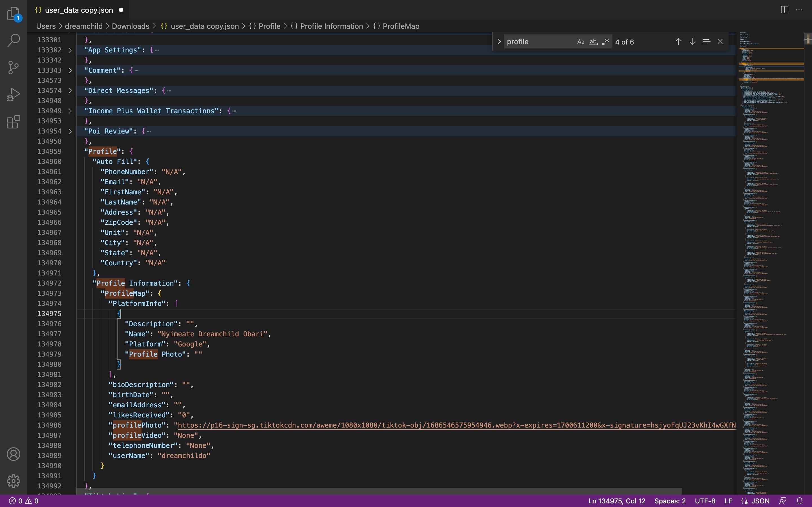Viewport: 812px width, 507px height.
Task: Open the Source Control view
Action: [x=14, y=67]
